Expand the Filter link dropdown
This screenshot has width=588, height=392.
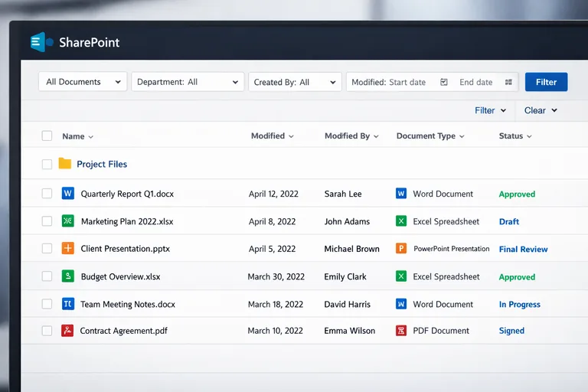coord(490,110)
